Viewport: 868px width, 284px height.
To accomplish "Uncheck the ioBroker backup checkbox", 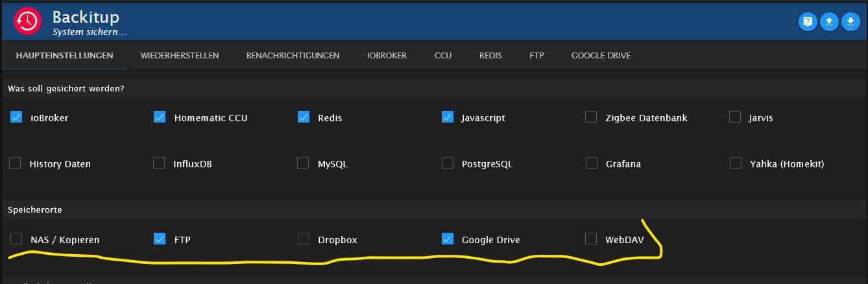I will (x=16, y=117).
